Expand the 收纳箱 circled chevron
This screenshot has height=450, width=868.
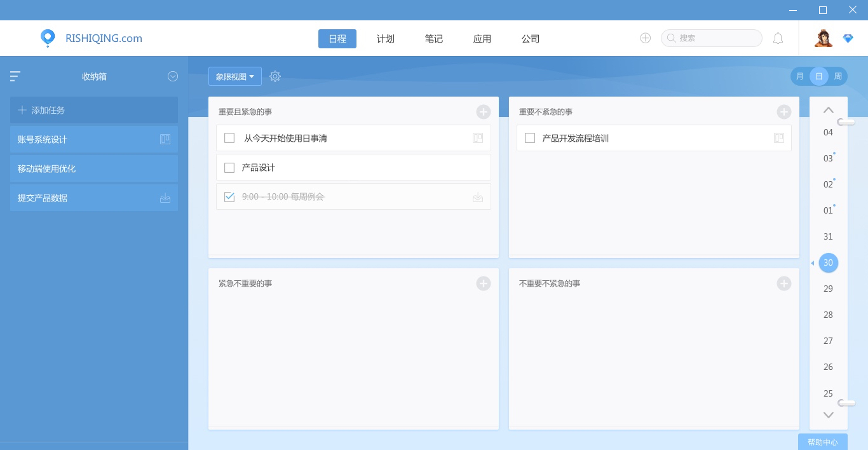[173, 76]
